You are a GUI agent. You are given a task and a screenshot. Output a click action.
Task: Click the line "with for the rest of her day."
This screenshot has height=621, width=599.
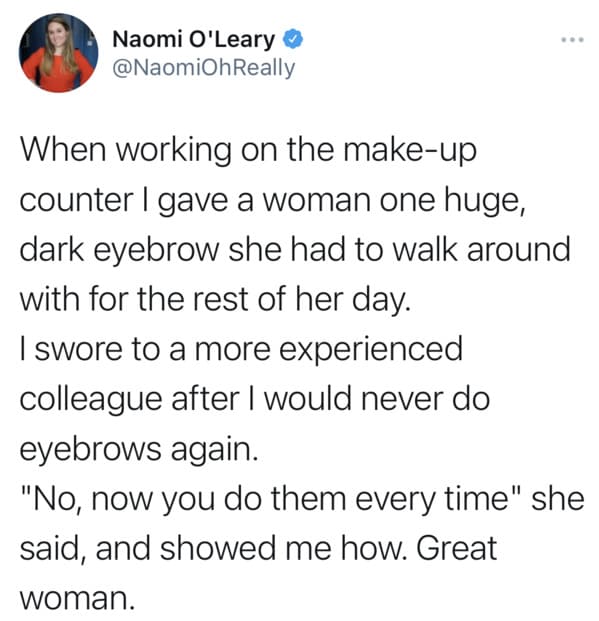coord(215,300)
